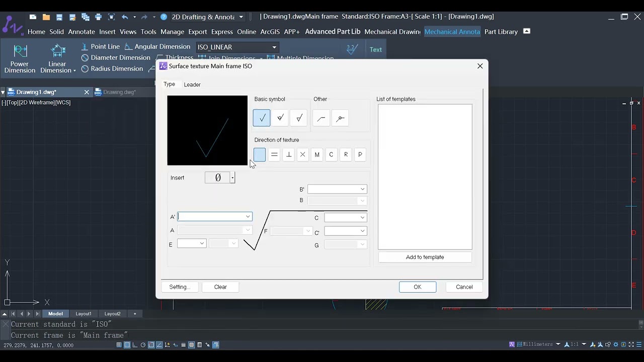Switch to the Layout1 tab
Viewport: 644px width, 362px height.
(84, 314)
